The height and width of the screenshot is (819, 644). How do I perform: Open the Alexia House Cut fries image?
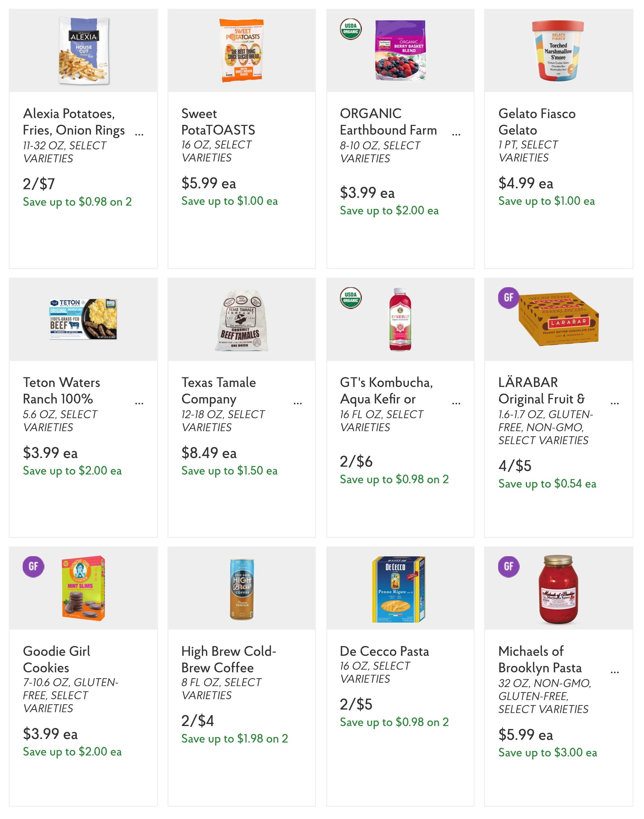[84, 51]
